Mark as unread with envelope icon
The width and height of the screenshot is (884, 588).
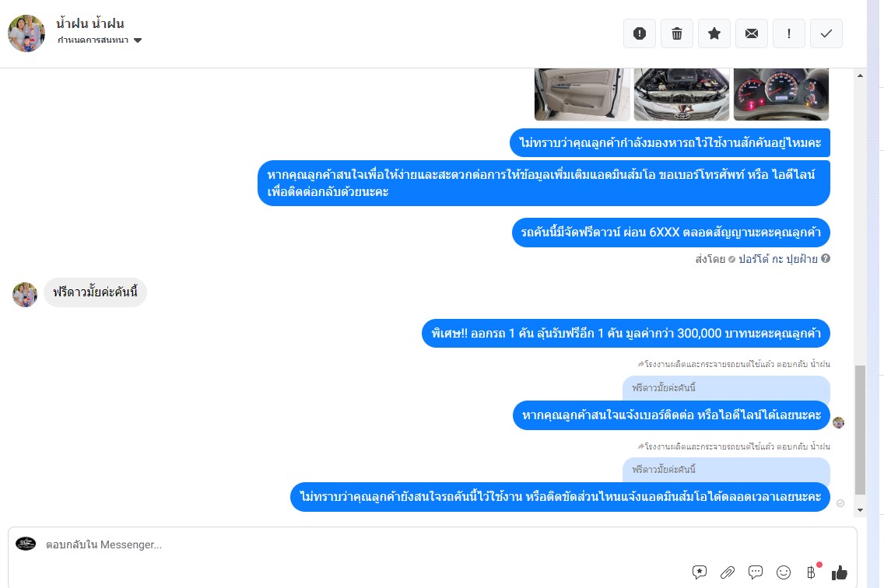click(752, 33)
